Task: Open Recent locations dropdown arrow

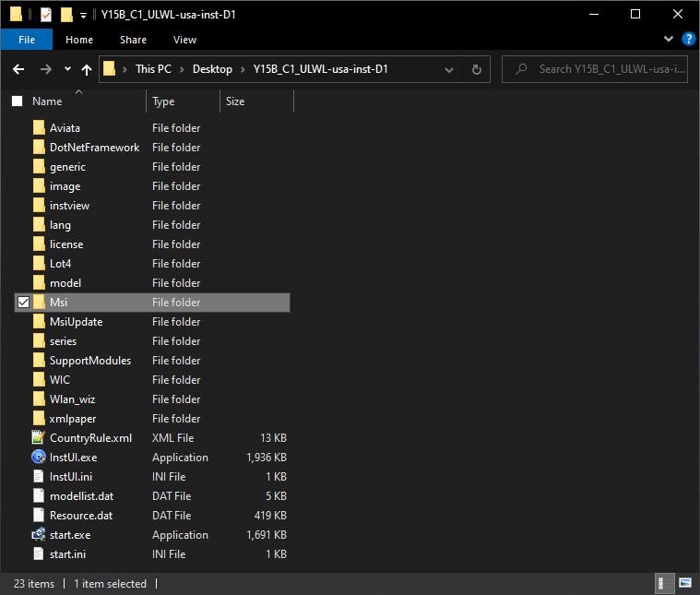Action: (x=67, y=69)
